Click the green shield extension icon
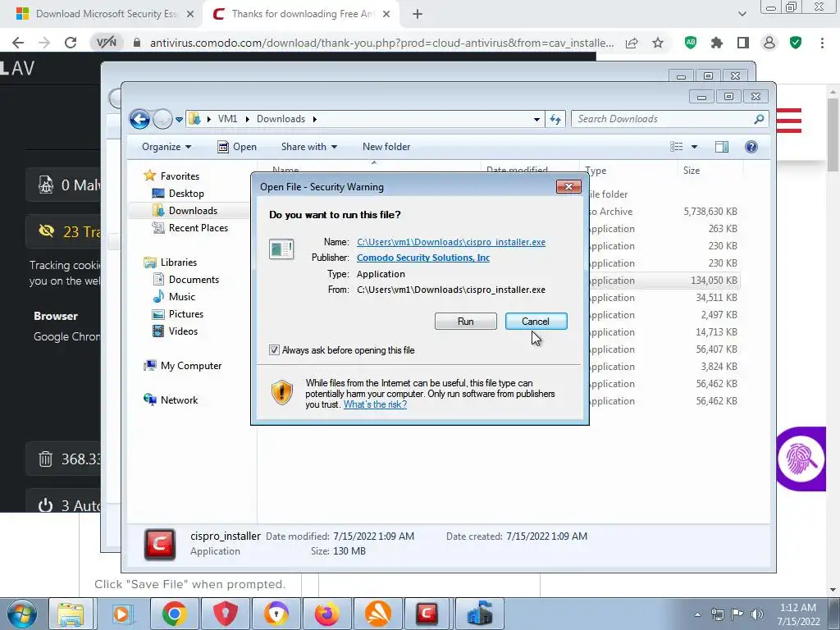 click(796, 43)
